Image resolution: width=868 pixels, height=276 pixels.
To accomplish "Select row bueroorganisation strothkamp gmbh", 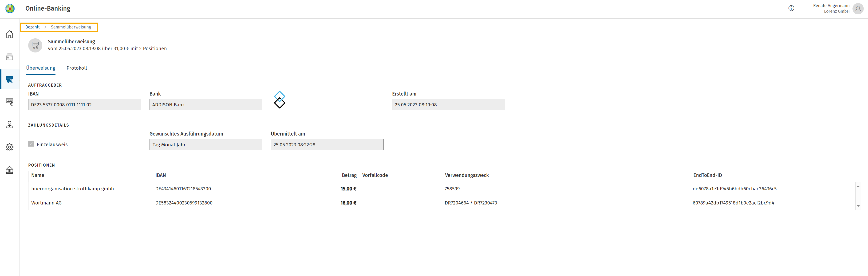I will tap(442, 189).
